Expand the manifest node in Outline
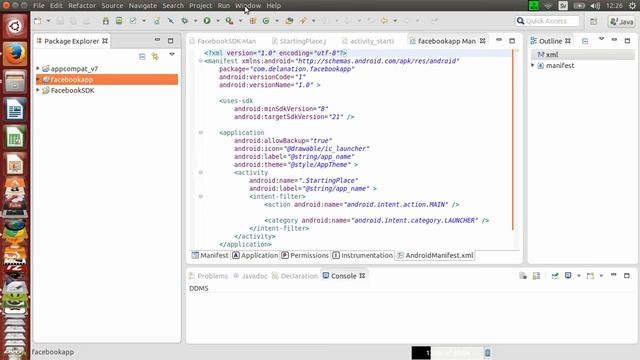 pos(533,65)
